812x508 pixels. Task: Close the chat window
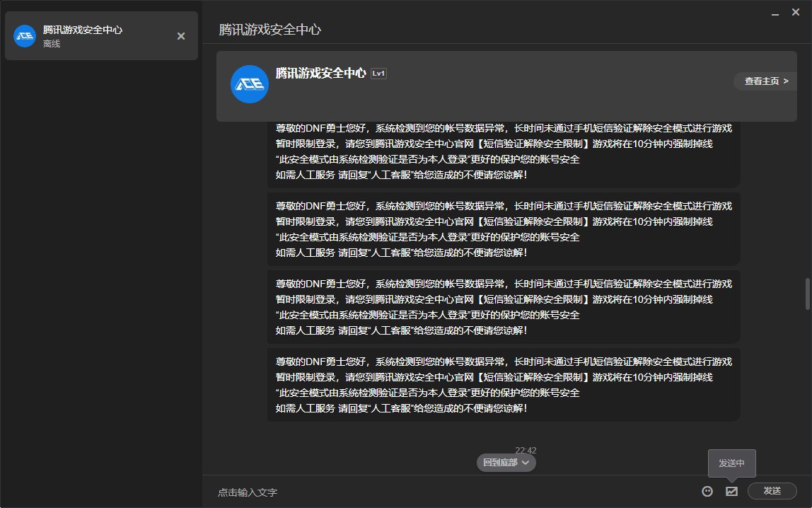click(x=796, y=12)
